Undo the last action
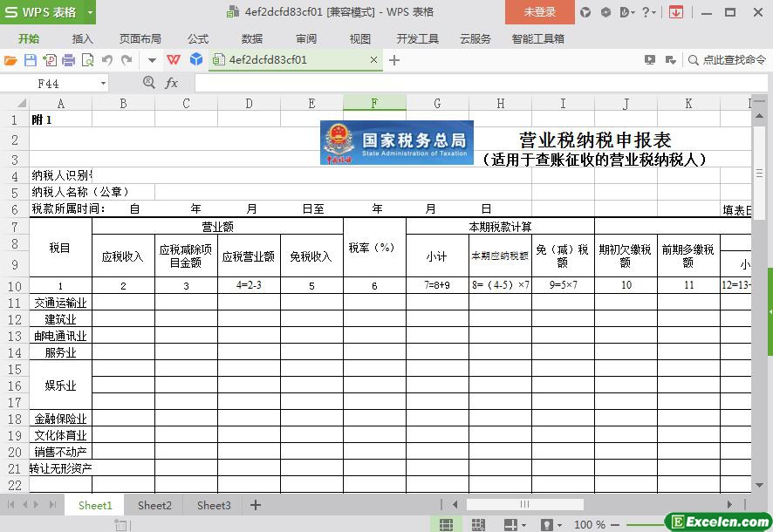The image size is (773, 532). click(107, 60)
